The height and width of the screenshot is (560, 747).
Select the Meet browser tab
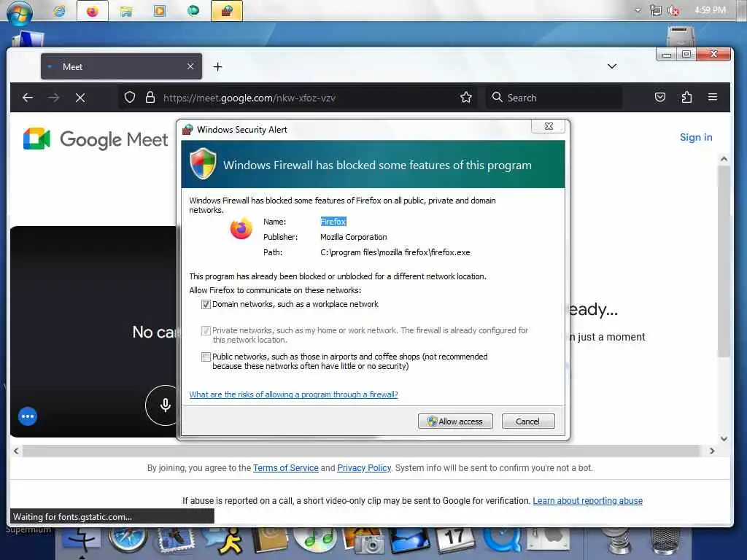coord(122,66)
